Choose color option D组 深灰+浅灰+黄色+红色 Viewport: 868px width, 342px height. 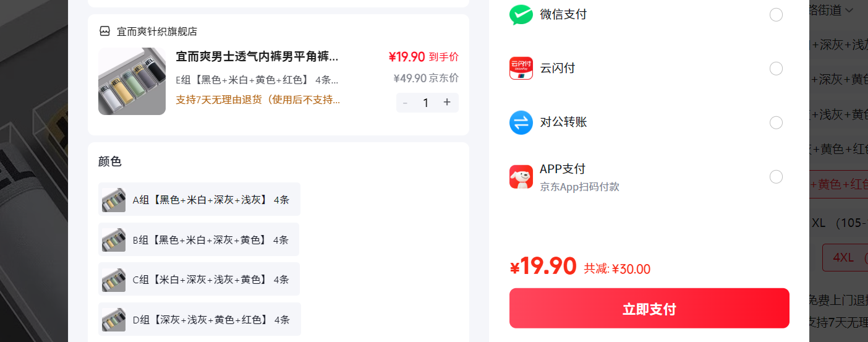pos(199,319)
